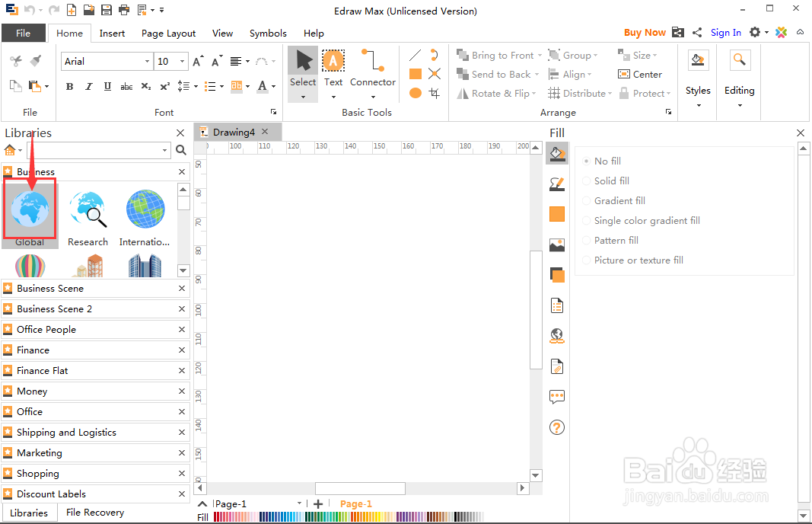
Task: Click Sign In link
Action: (x=725, y=33)
